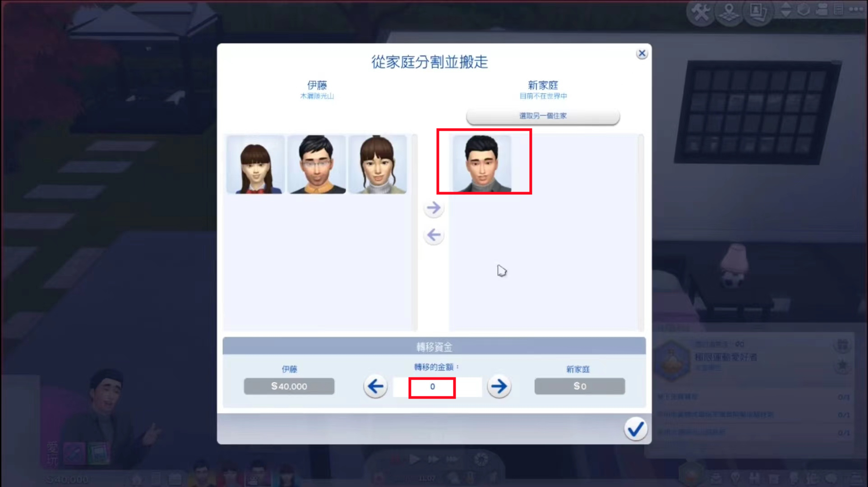Select the girl with pigtails portrait
This screenshot has height=487, width=868.
256,165
